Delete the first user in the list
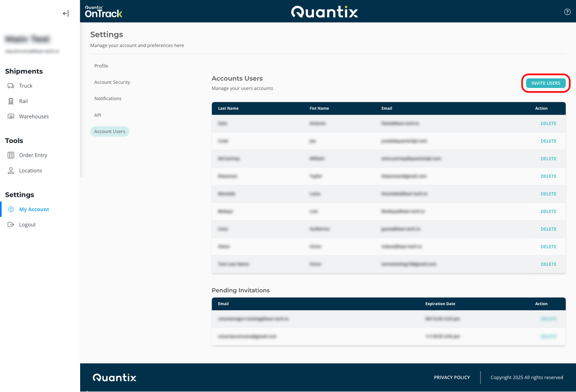 [549, 123]
